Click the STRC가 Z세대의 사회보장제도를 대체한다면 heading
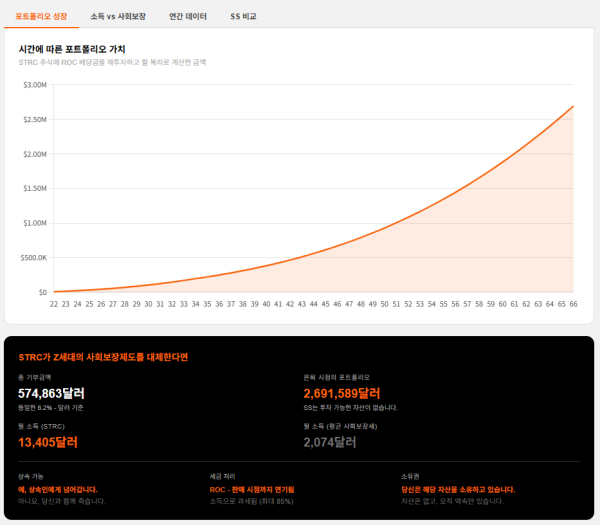Viewport: 600px width, 525px height. pos(103,357)
